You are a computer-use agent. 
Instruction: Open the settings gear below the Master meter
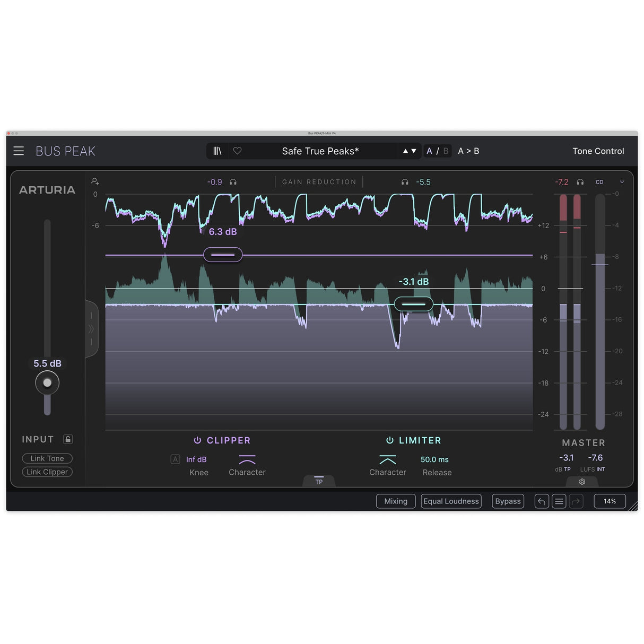click(582, 482)
